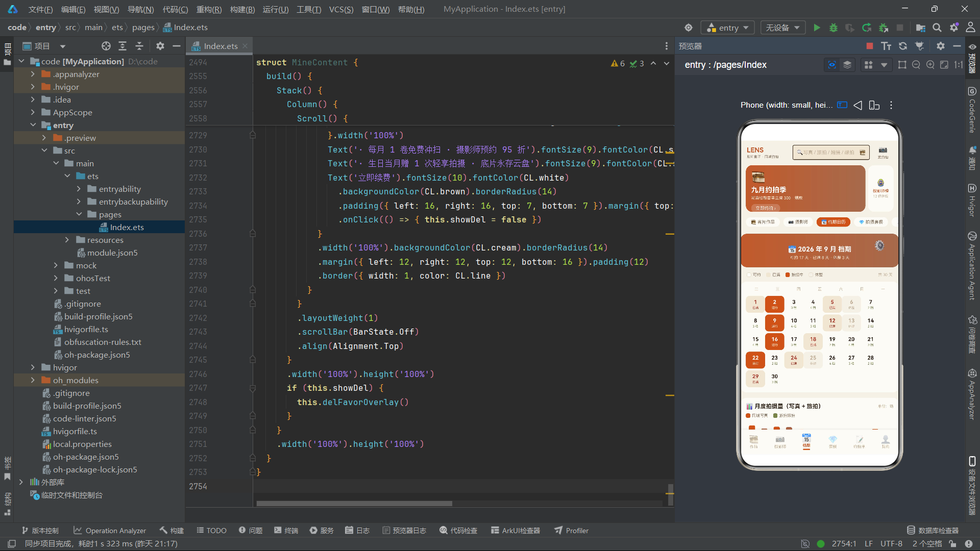The image size is (980, 551).
Task: Click the target locate icon beside the entry selector
Action: tap(689, 28)
